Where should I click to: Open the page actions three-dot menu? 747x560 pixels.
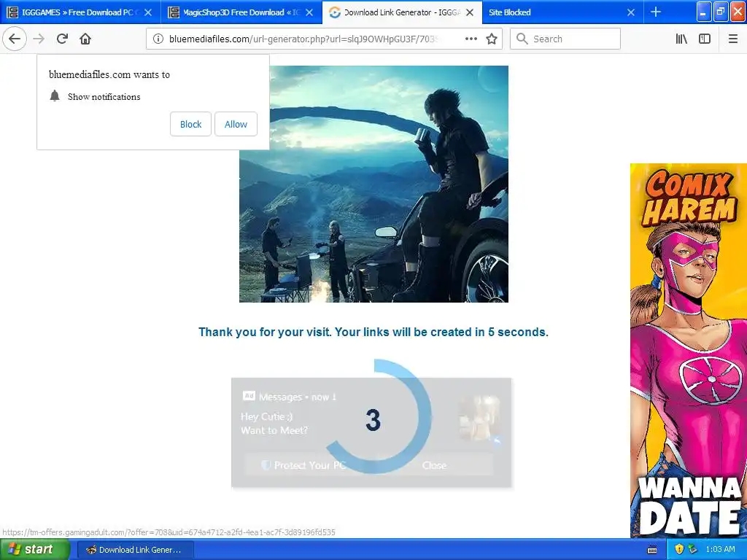coord(471,39)
